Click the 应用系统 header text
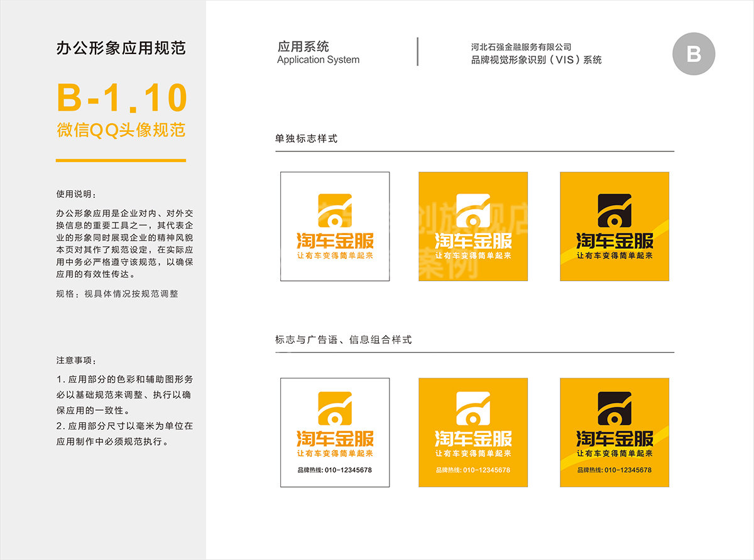The height and width of the screenshot is (560, 754). [x=303, y=47]
